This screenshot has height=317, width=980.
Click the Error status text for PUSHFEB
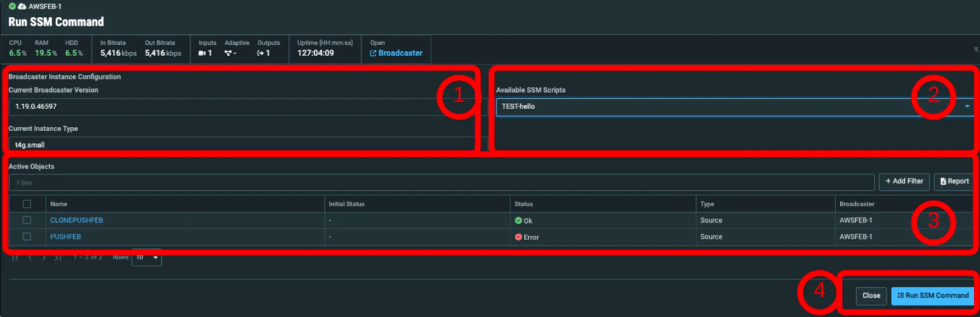531,237
